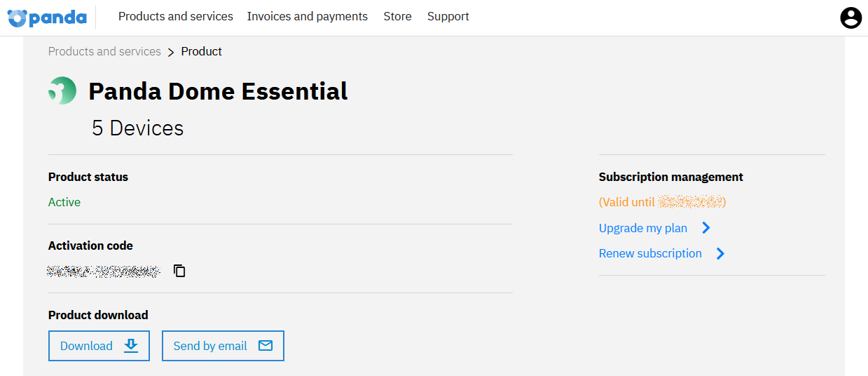Click the envelope icon in Send by email

[266, 345]
